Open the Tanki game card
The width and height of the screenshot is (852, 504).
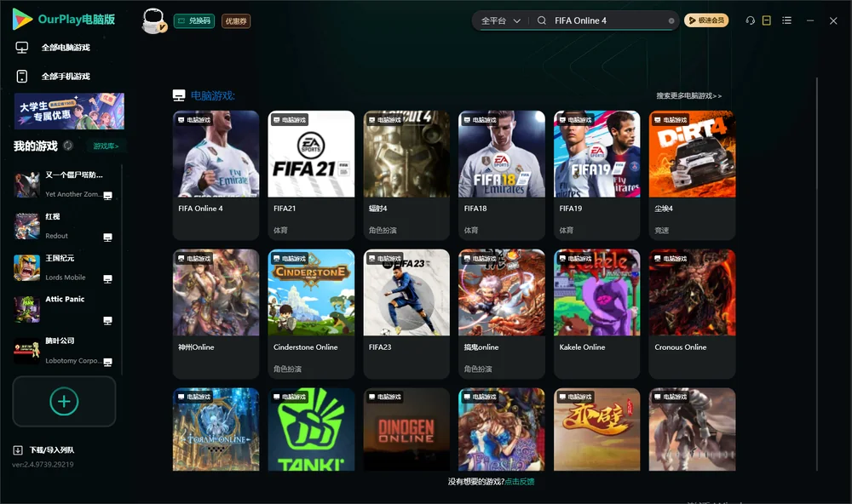pos(311,430)
